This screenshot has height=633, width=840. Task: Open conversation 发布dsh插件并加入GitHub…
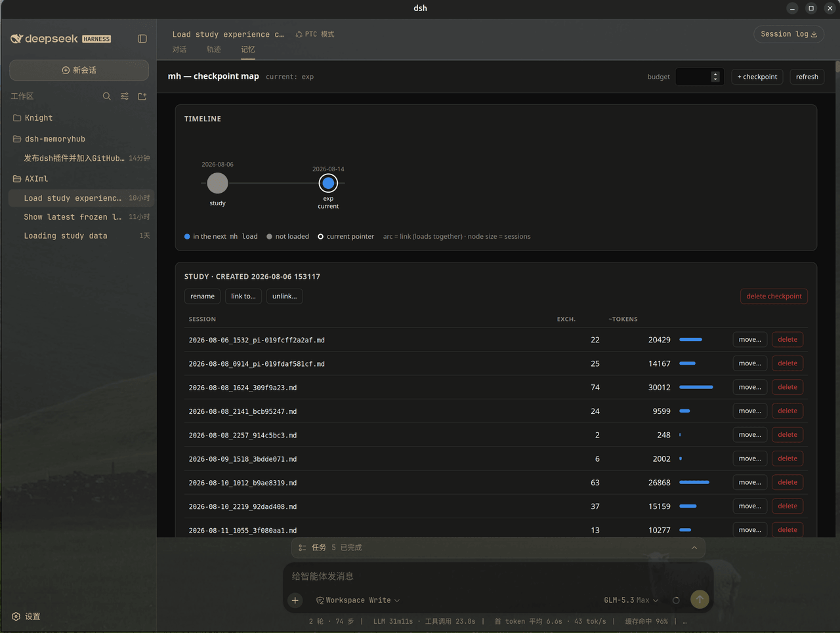point(81,158)
